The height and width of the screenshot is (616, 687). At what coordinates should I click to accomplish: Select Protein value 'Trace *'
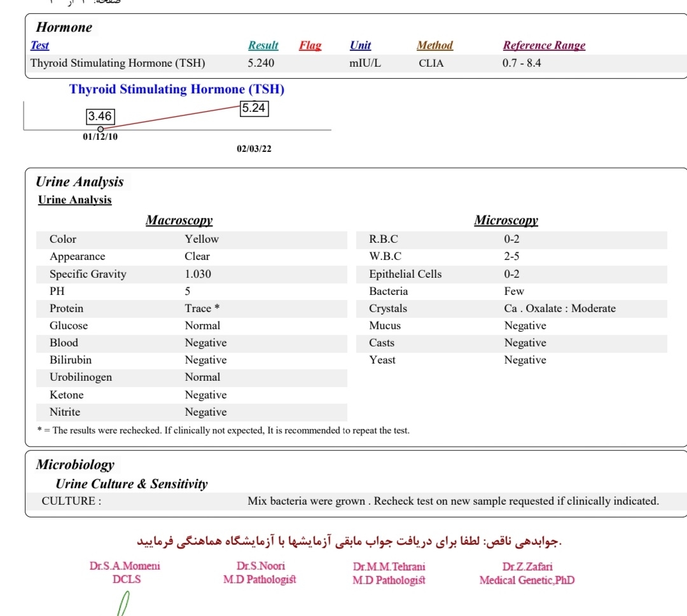click(202, 309)
